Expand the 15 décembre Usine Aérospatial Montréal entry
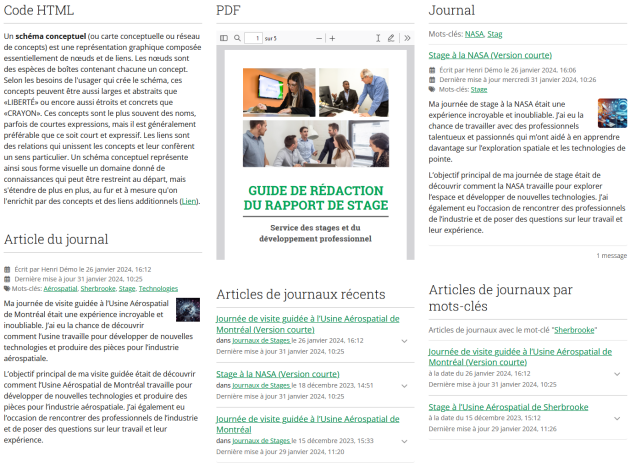 [x=405, y=441]
